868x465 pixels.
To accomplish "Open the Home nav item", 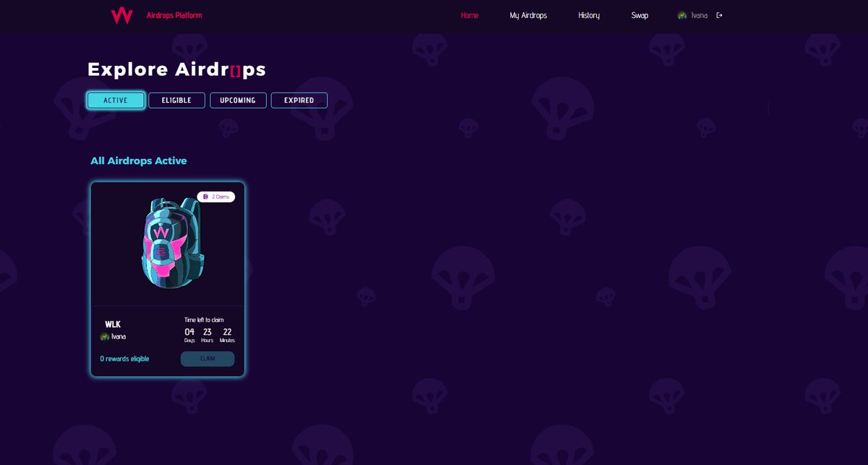I will coord(469,15).
